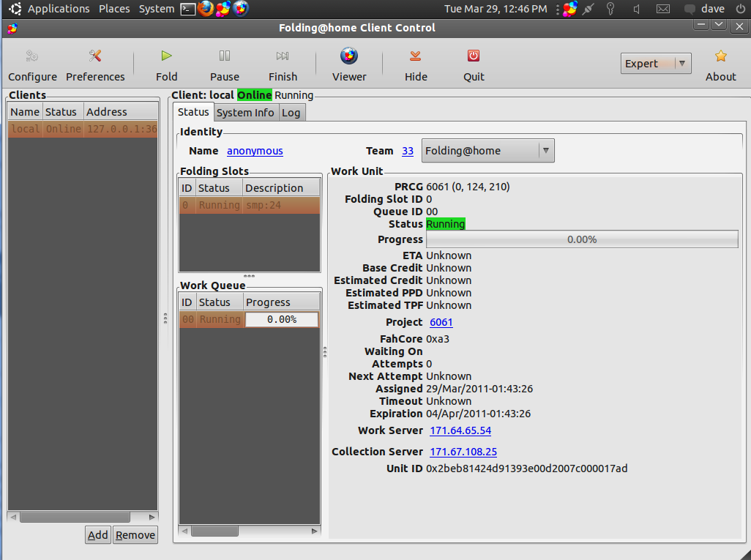Start folding with the Fold button
Image resolution: width=751 pixels, height=560 pixels.
pyautogui.click(x=166, y=65)
